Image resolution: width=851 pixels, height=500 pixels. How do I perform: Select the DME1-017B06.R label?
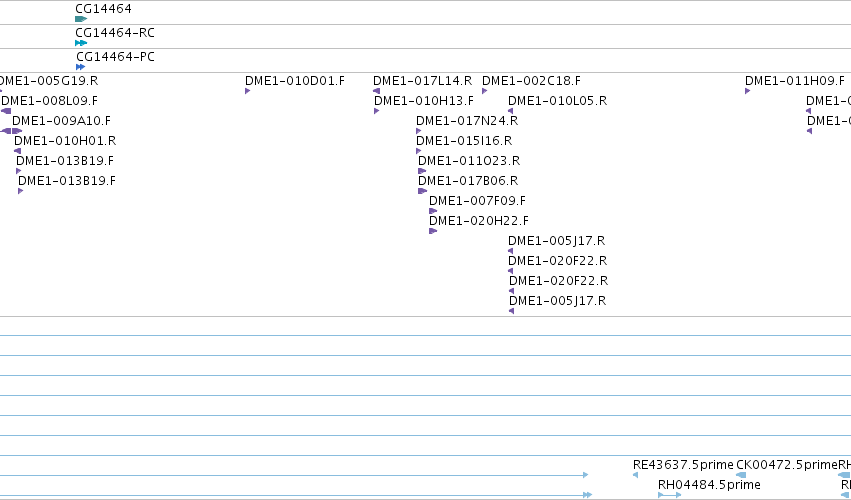tap(468, 181)
